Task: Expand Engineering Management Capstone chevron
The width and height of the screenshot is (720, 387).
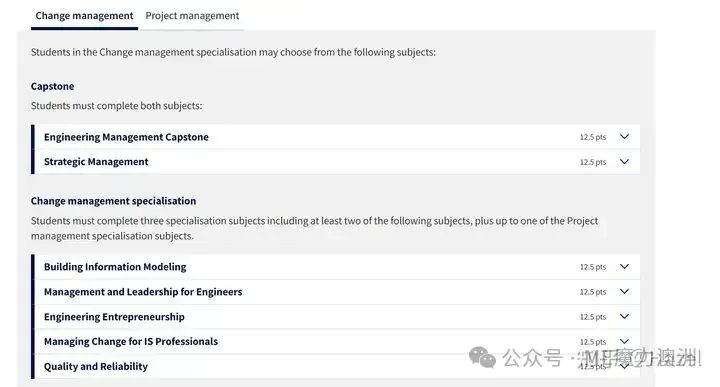Action: [x=624, y=136]
